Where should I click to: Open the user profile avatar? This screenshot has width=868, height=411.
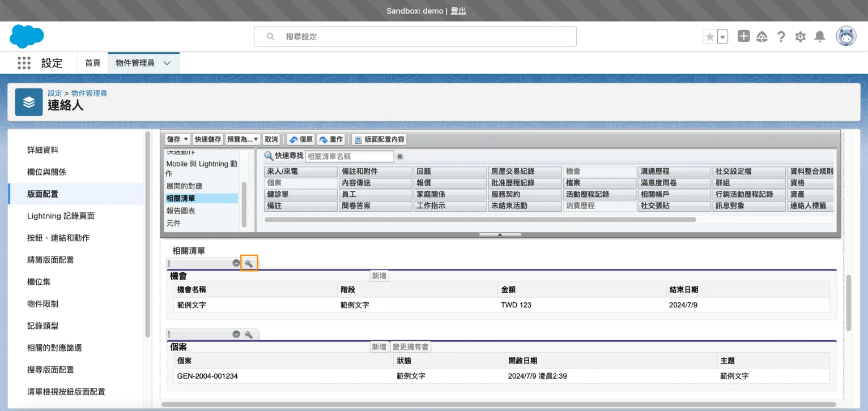[846, 36]
